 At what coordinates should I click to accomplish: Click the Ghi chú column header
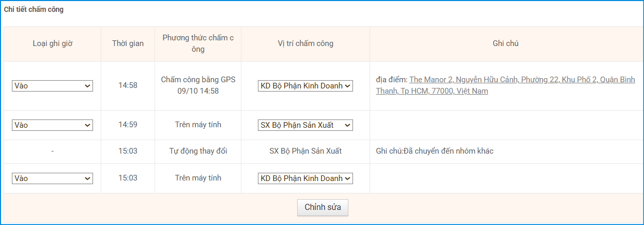pos(505,43)
